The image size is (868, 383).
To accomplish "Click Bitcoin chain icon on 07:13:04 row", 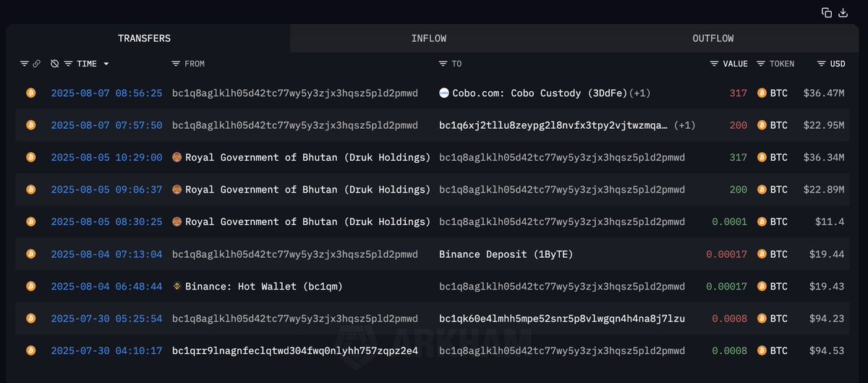I will click(x=30, y=254).
